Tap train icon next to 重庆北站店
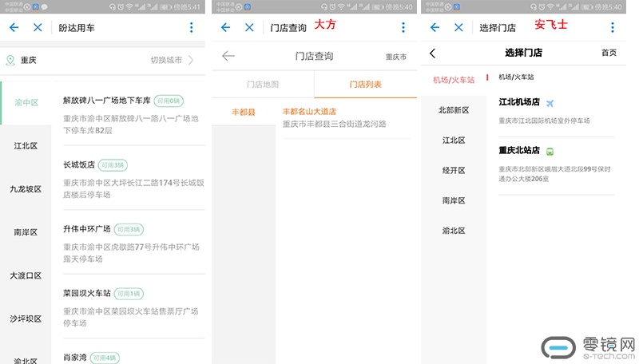 (550, 151)
